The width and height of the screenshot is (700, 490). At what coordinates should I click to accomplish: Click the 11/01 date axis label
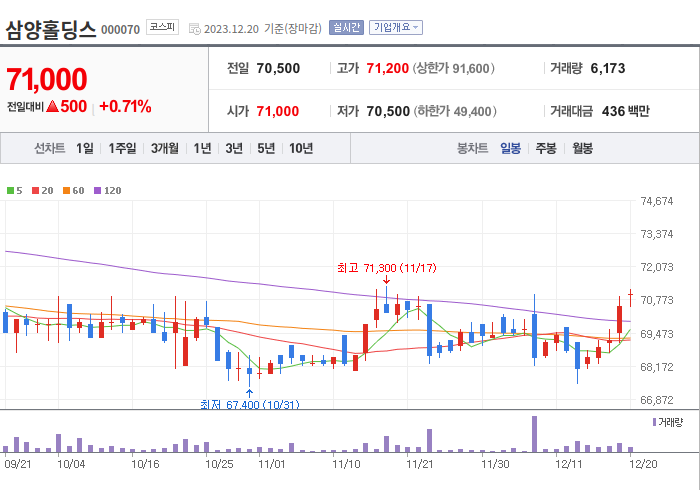271,464
